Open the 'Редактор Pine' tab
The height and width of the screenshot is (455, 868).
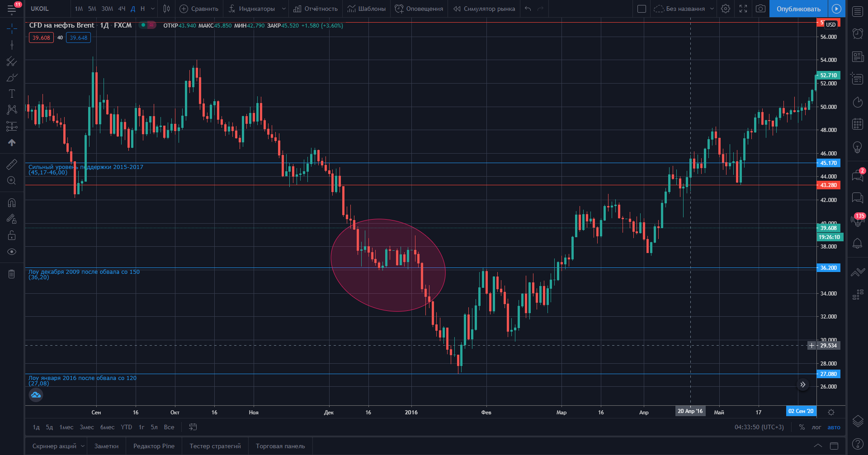(154, 446)
